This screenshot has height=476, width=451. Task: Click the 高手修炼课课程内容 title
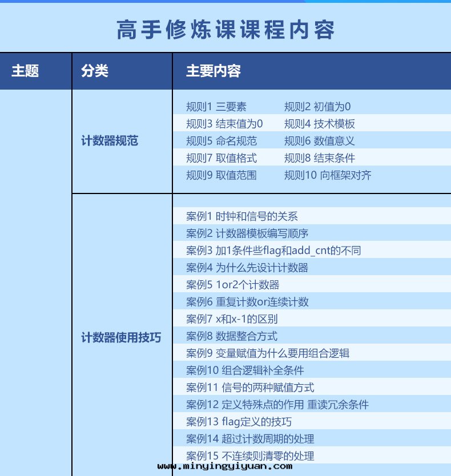pyautogui.click(x=226, y=30)
